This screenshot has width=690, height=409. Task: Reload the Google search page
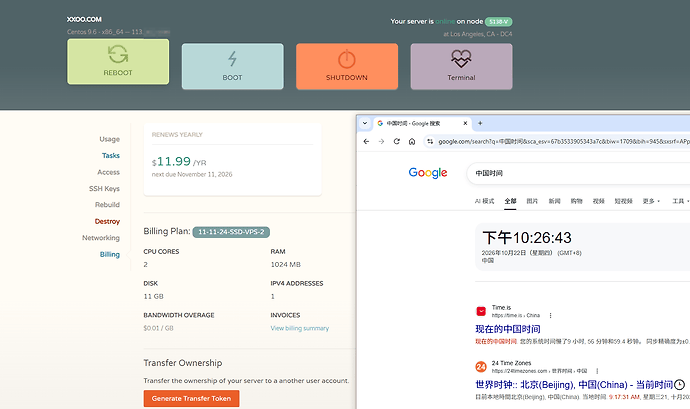[x=396, y=141]
